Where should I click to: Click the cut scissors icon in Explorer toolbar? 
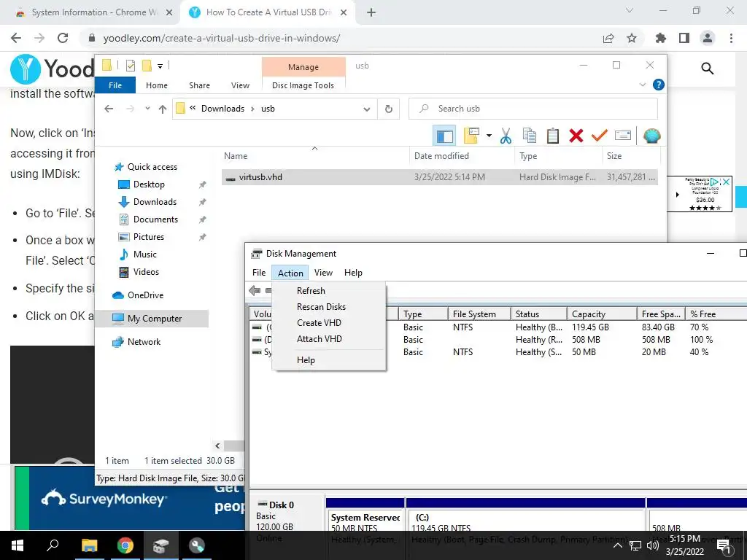(506, 136)
